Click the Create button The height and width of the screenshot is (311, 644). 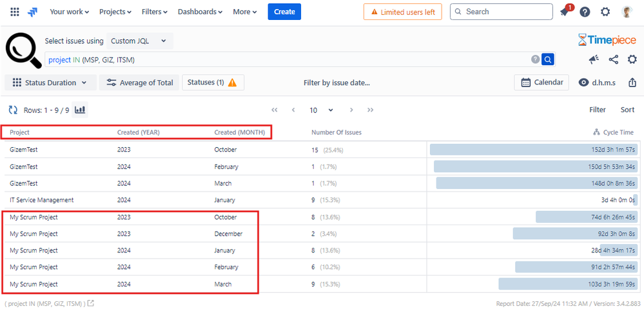(284, 12)
